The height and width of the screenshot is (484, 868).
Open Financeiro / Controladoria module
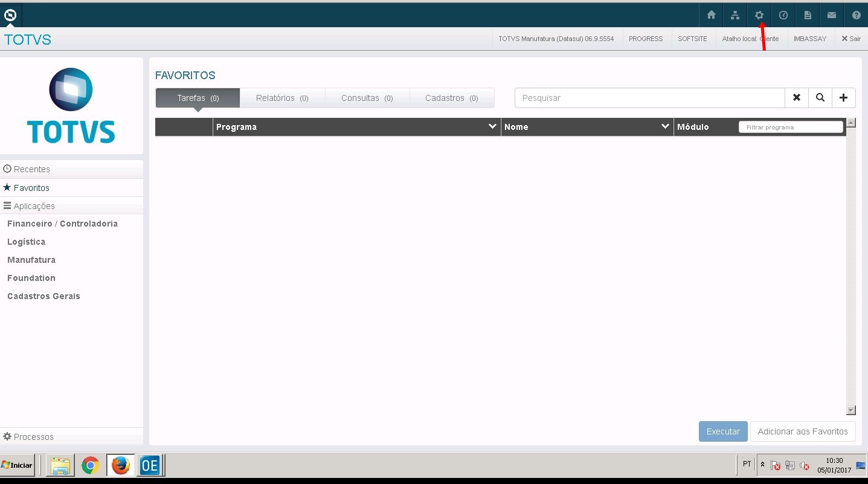tap(62, 224)
